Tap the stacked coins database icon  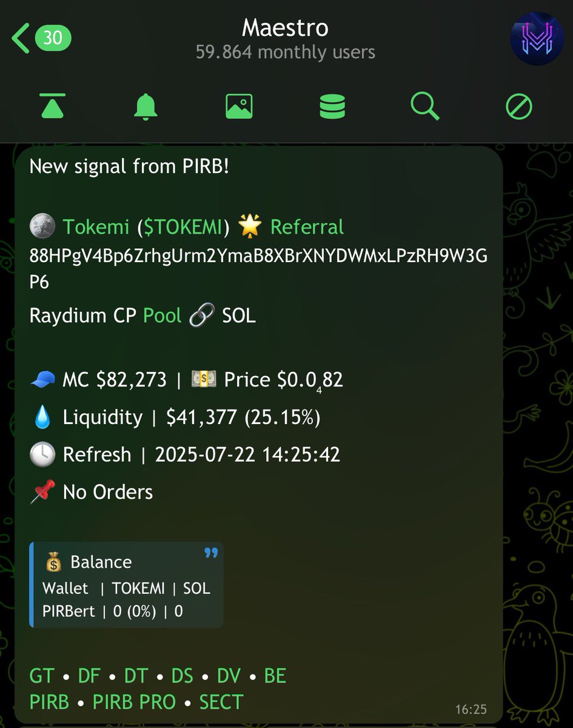(x=332, y=107)
